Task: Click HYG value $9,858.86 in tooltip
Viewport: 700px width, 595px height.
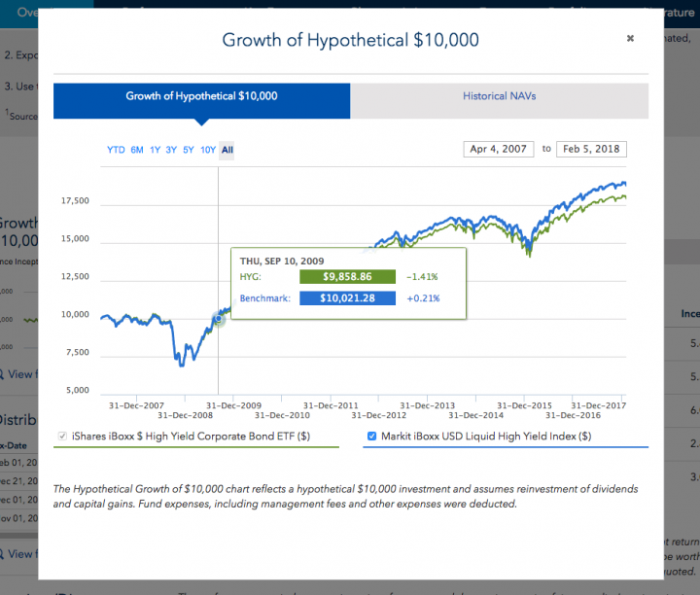Action: (x=347, y=277)
